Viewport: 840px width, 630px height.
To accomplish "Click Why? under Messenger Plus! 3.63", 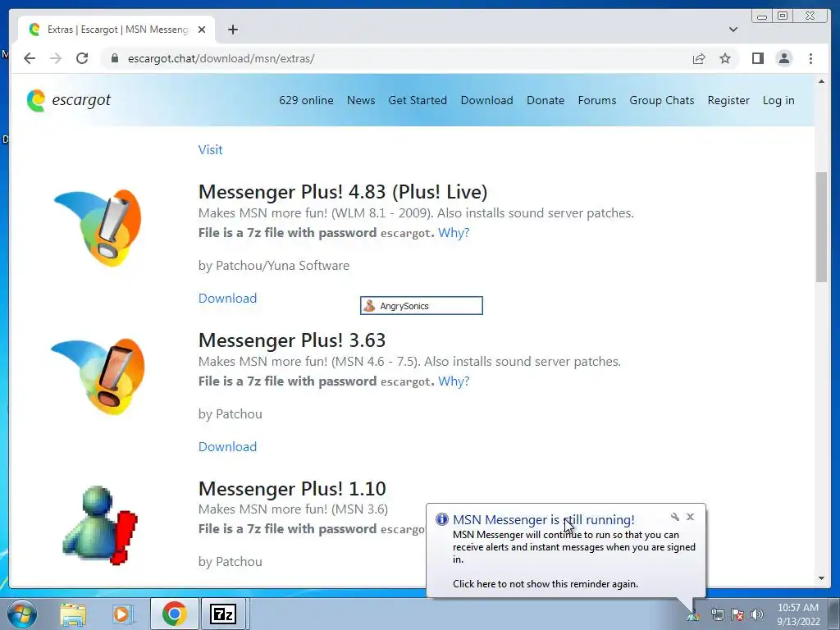I will pos(453,381).
